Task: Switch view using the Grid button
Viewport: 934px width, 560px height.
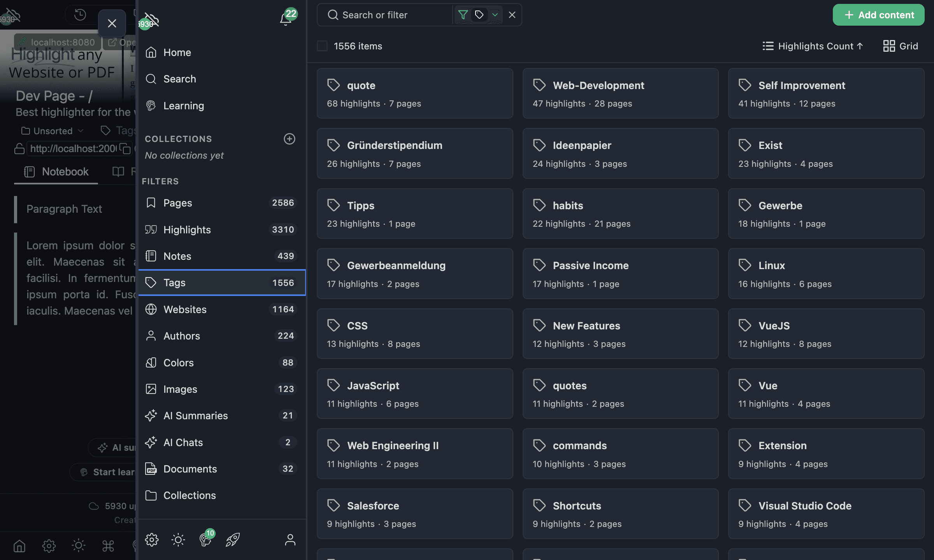Action: (901, 46)
